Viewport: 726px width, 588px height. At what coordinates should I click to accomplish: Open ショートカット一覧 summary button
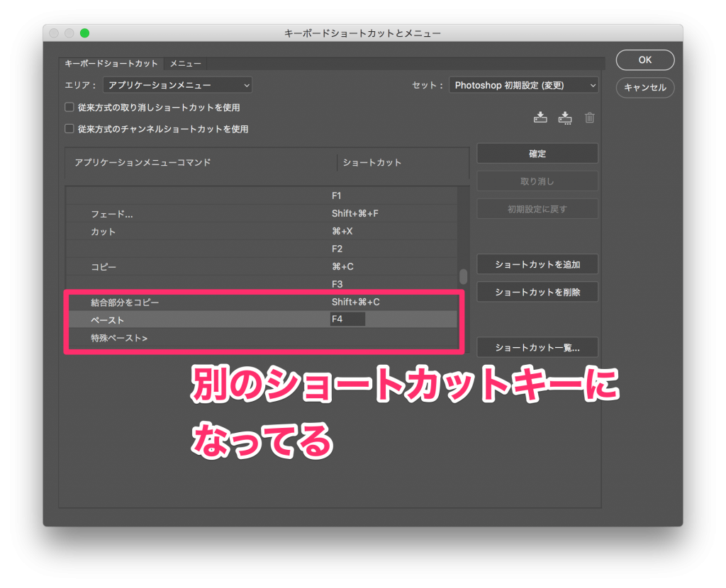(537, 347)
